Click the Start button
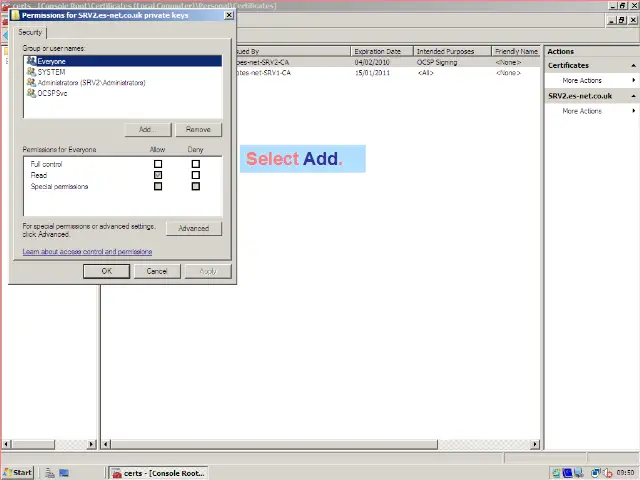 (x=18, y=472)
